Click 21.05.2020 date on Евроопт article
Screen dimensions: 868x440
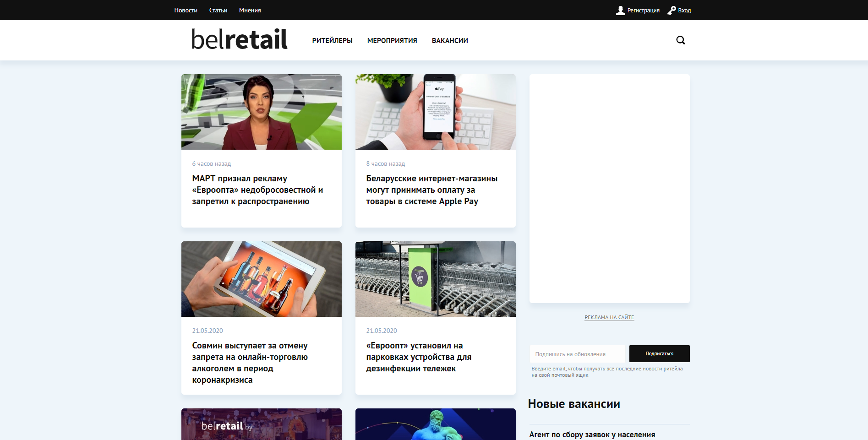tap(382, 331)
